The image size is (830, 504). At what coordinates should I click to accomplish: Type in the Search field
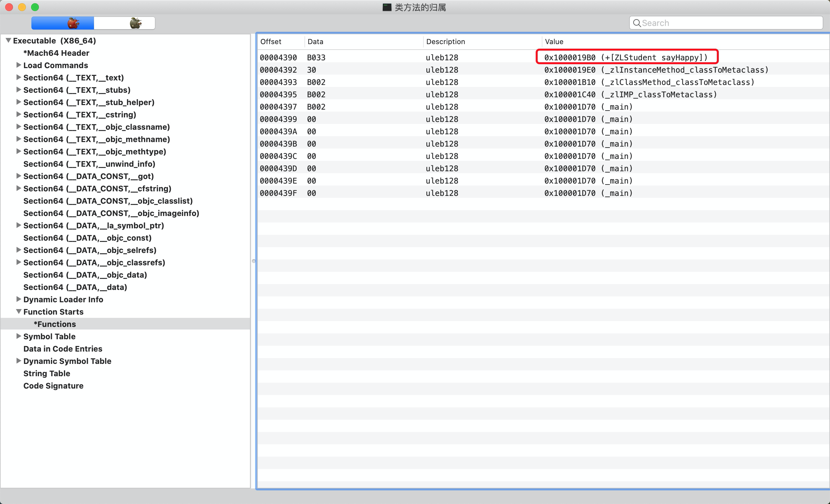pos(728,23)
